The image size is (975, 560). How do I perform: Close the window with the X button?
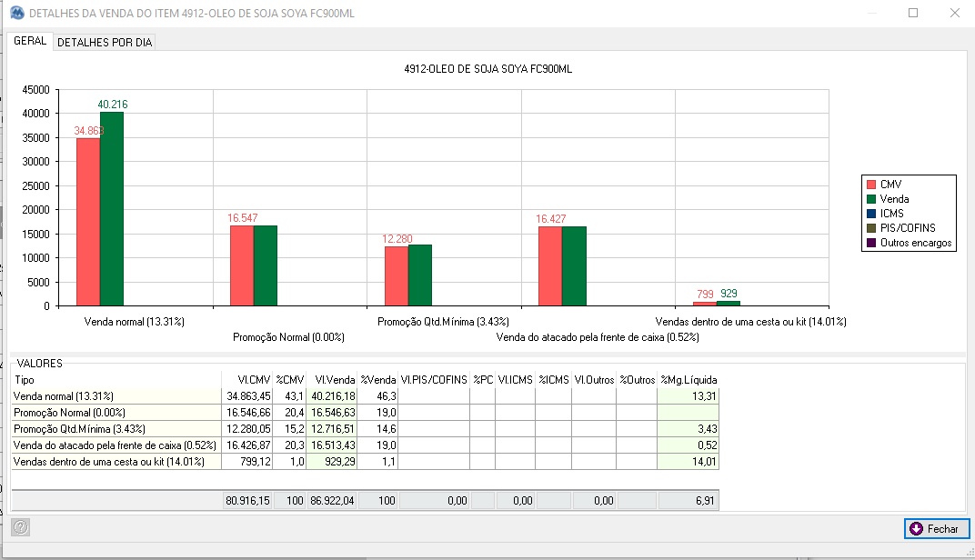coord(954,13)
